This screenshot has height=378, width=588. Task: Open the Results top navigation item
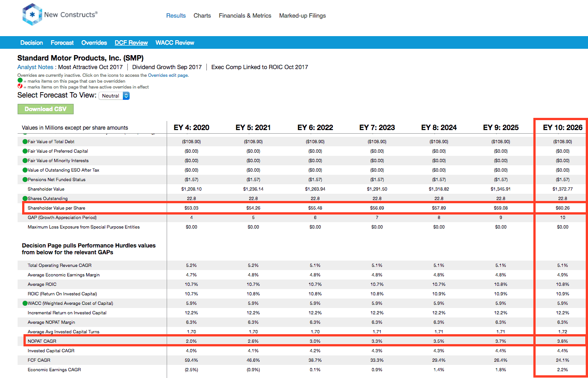[x=176, y=15]
